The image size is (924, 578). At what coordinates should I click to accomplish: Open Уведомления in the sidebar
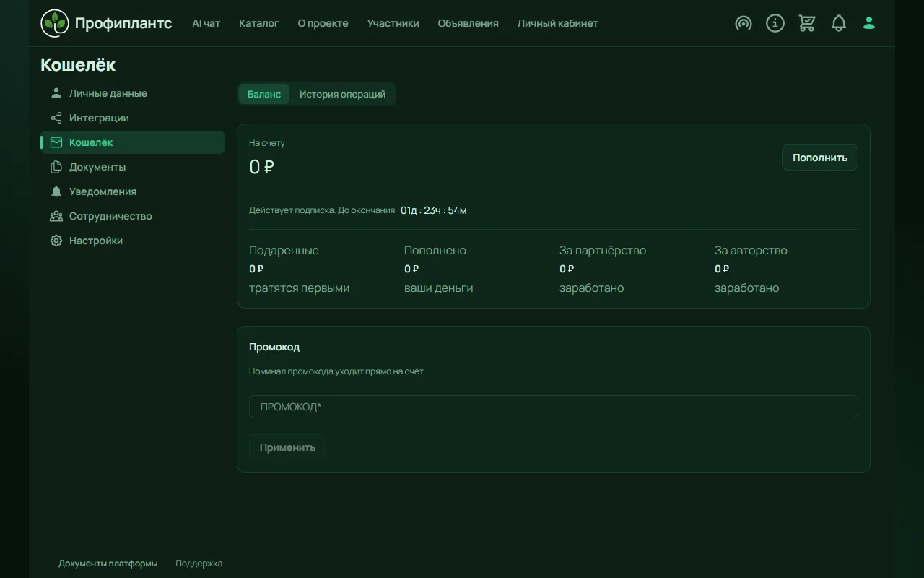click(133, 191)
